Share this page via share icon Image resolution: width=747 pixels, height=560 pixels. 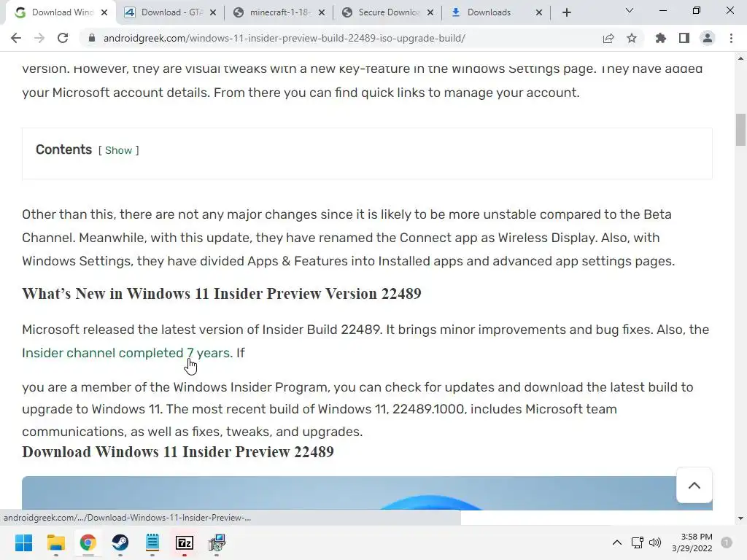(608, 38)
